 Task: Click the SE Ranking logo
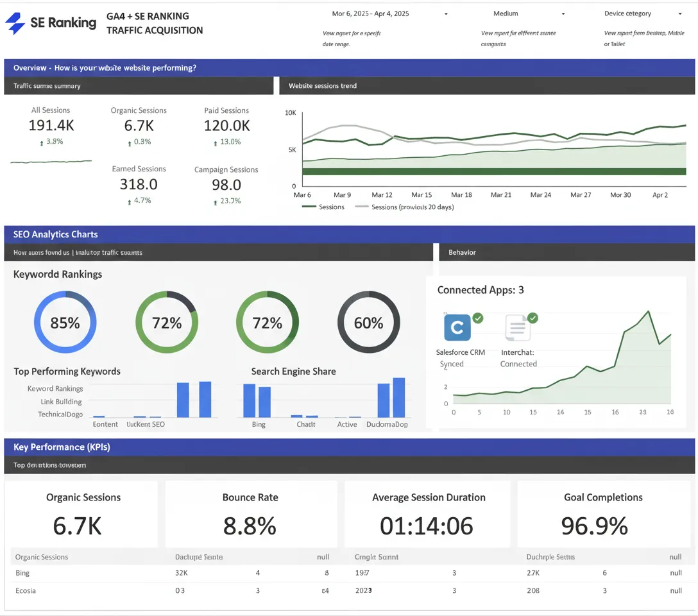coord(51,23)
